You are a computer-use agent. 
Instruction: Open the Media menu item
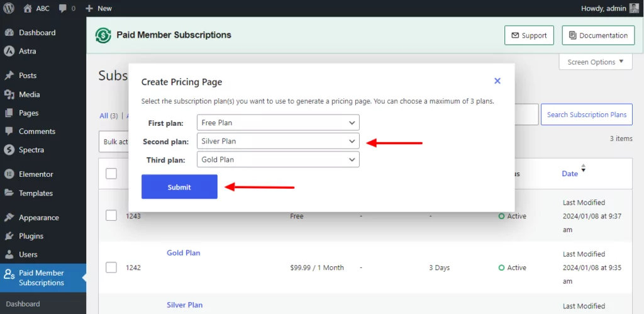tap(29, 94)
